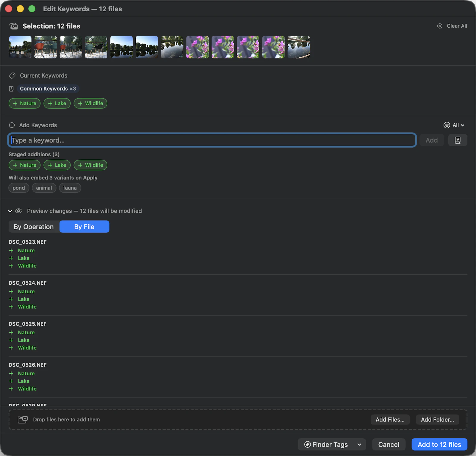Screen dimensions: 476x456
Task: Click plus icon beside Lake under DSC_0524.NEF
Action: (x=11, y=299)
